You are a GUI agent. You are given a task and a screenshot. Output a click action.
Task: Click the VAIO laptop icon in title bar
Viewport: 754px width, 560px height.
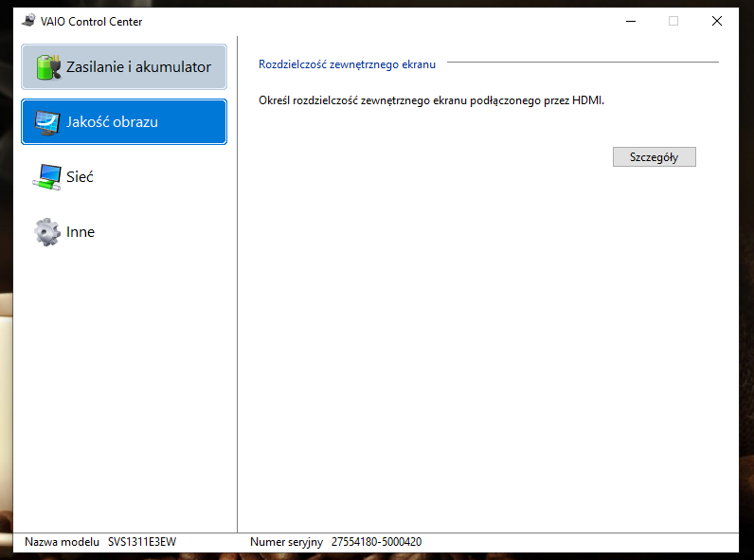pos(27,21)
